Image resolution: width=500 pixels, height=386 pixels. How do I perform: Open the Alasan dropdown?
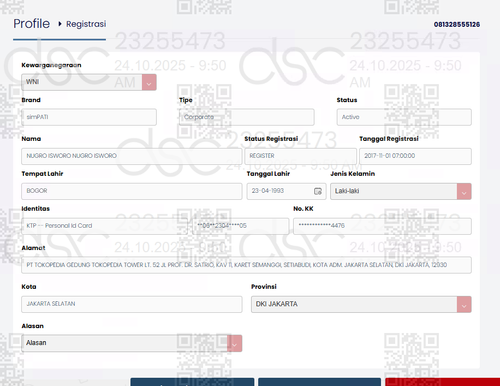tap(132, 343)
